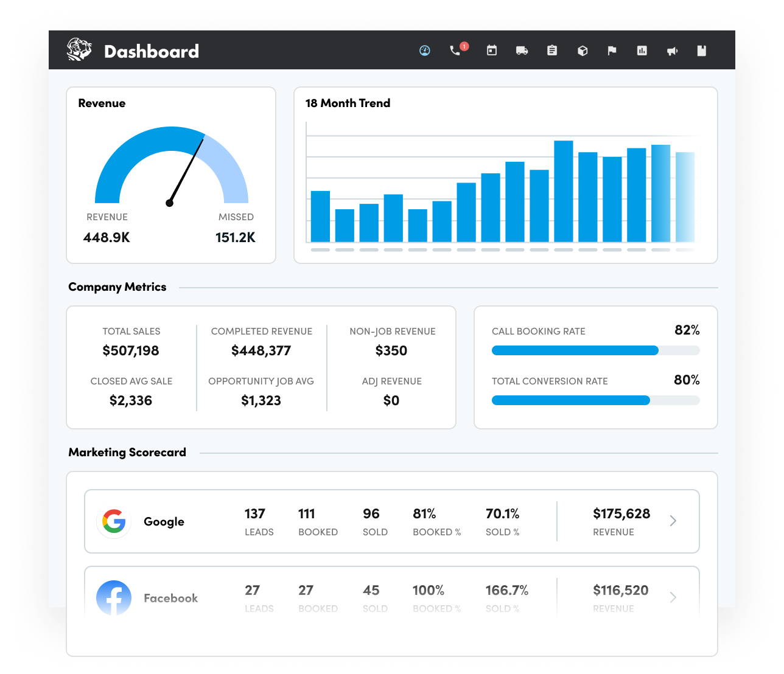Viewport: 784px width, 674px height.
Task: Open the clipboard icon in the nav bar
Action: point(552,50)
